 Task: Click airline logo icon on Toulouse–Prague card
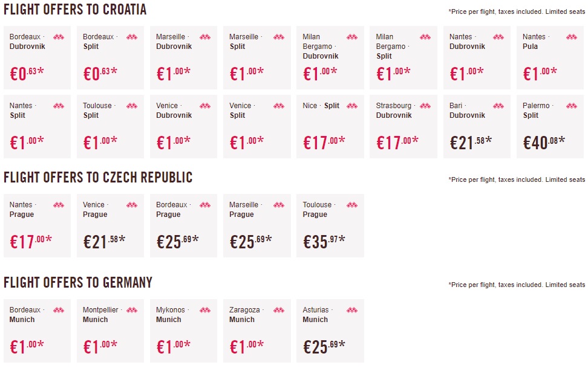352,205
